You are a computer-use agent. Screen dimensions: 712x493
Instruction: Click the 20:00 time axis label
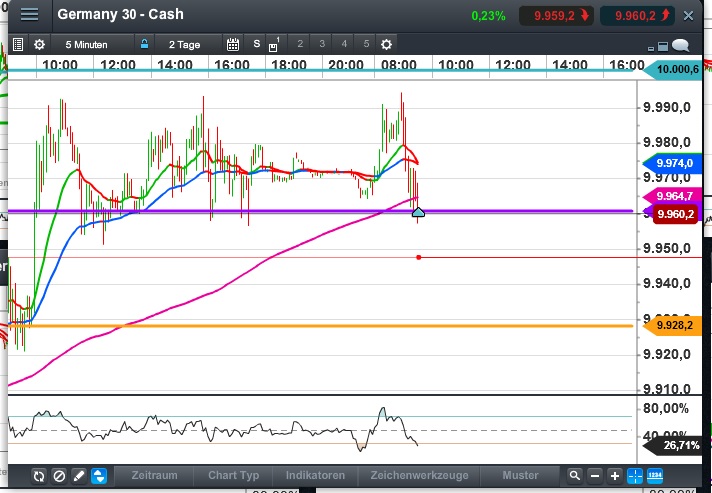point(346,65)
